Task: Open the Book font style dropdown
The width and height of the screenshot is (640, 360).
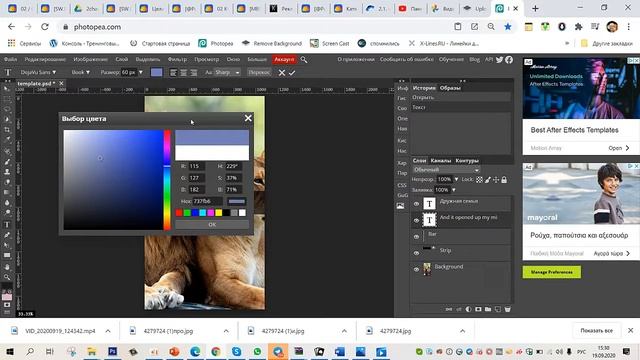Action: click(80, 72)
